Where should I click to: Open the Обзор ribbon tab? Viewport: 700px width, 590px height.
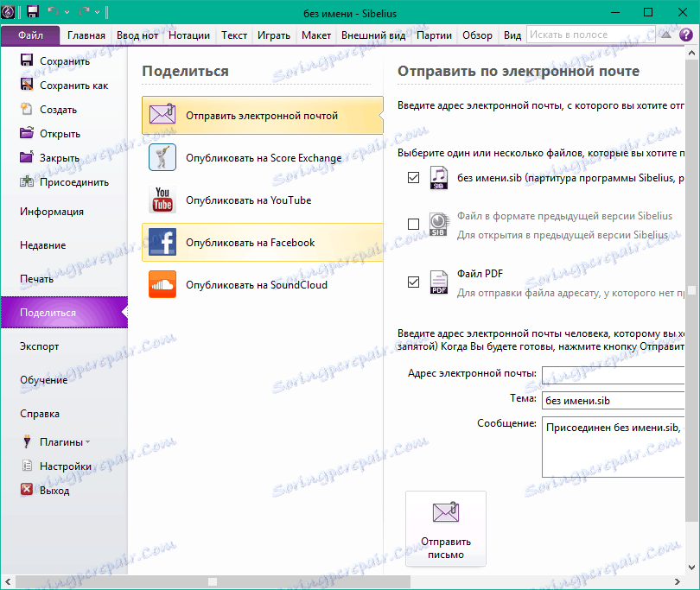[477, 35]
